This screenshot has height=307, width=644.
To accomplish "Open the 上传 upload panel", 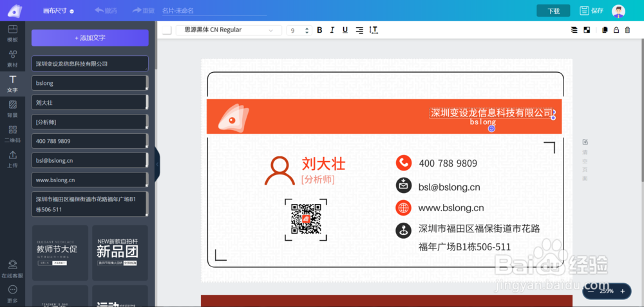I will (12, 159).
